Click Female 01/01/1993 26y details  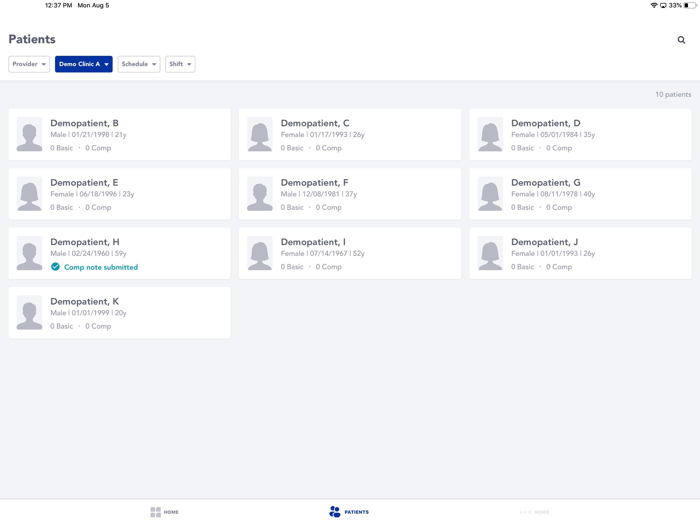pyautogui.click(x=553, y=254)
